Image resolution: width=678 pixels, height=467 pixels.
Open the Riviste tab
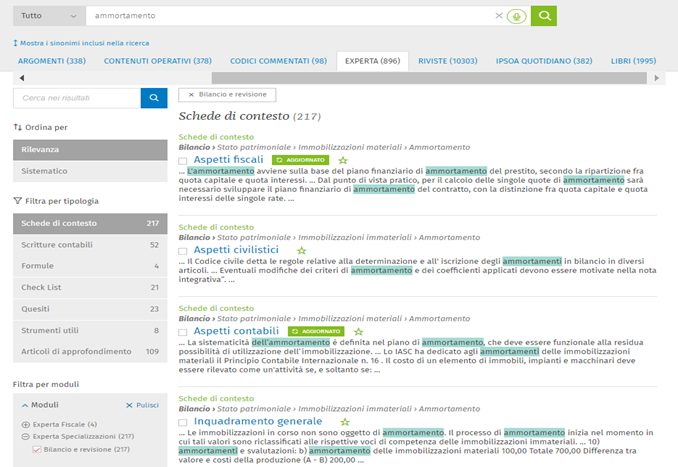tap(446, 61)
